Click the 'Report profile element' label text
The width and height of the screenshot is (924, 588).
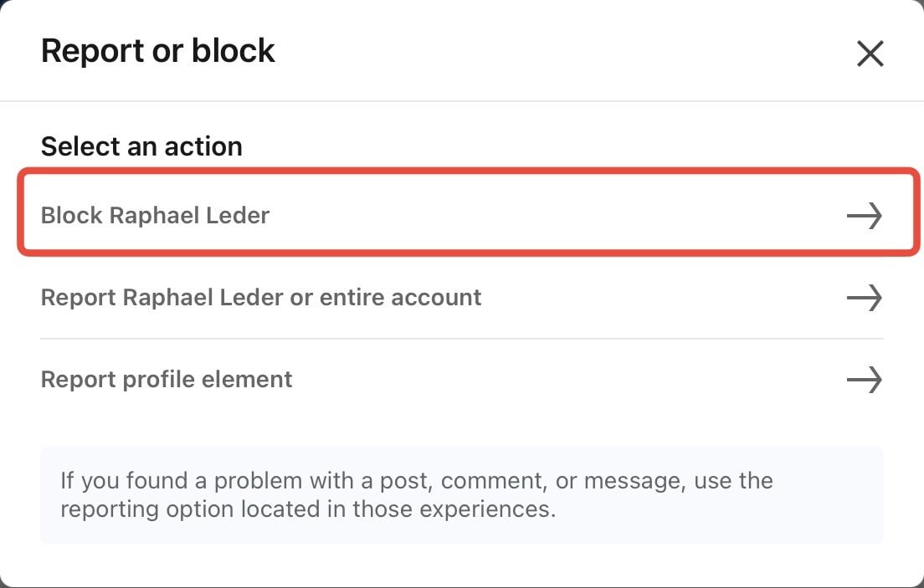coord(167,380)
